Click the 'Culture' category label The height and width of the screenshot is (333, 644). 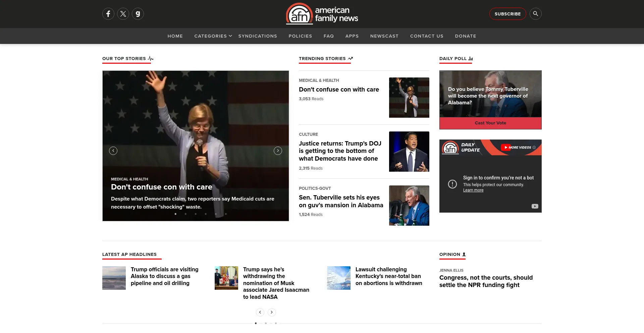pos(308,134)
